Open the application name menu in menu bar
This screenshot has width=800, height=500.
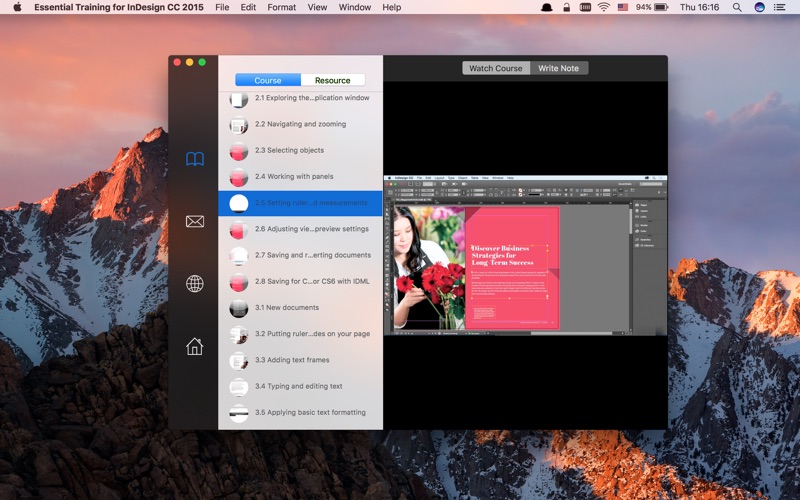[x=119, y=7]
